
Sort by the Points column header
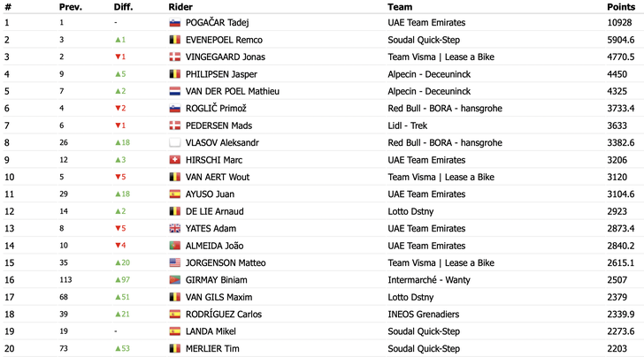click(621, 7)
